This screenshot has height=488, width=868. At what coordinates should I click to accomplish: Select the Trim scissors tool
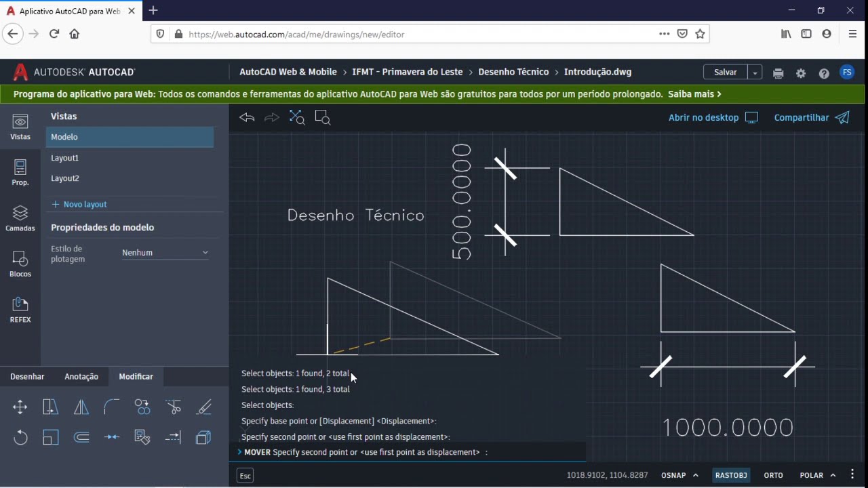coord(173,407)
